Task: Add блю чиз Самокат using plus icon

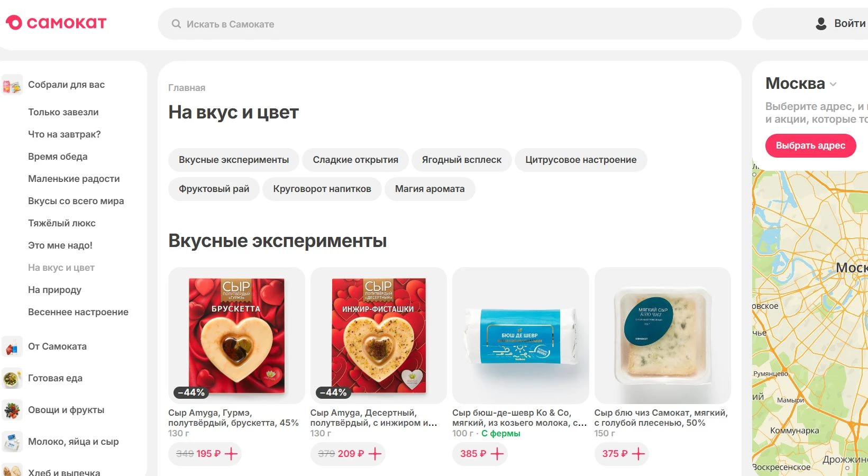Action: pyautogui.click(x=638, y=454)
